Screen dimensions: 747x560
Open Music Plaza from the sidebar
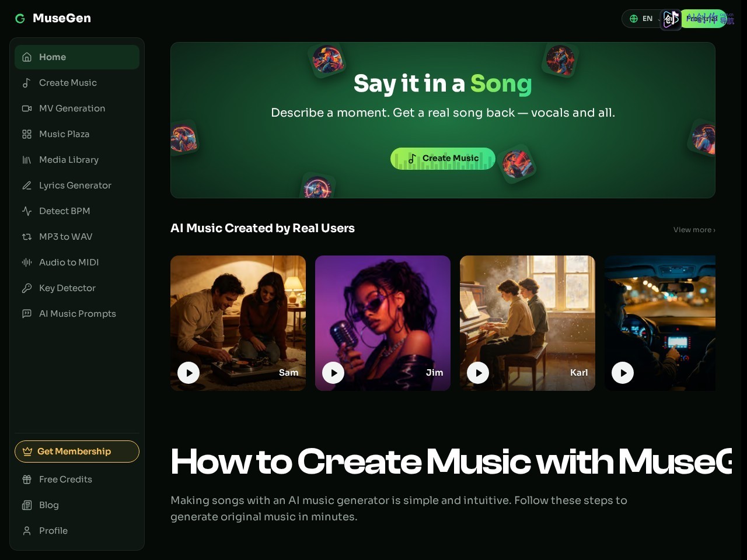click(77, 134)
